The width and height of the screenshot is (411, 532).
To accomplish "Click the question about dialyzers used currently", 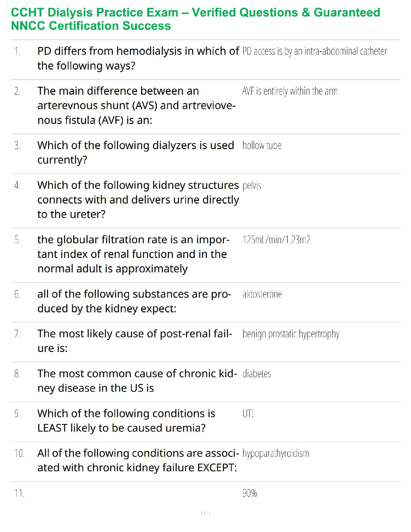I will [136, 152].
